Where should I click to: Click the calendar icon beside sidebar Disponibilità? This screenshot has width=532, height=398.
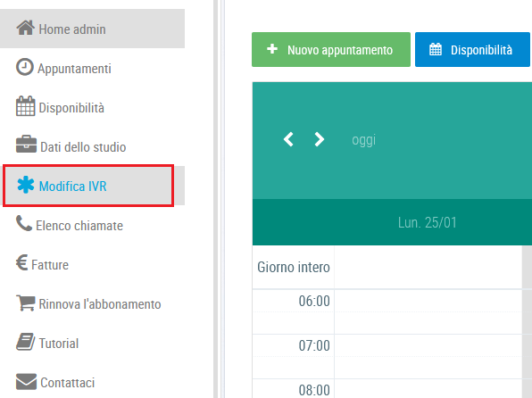pyautogui.click(x=26, y=106)
